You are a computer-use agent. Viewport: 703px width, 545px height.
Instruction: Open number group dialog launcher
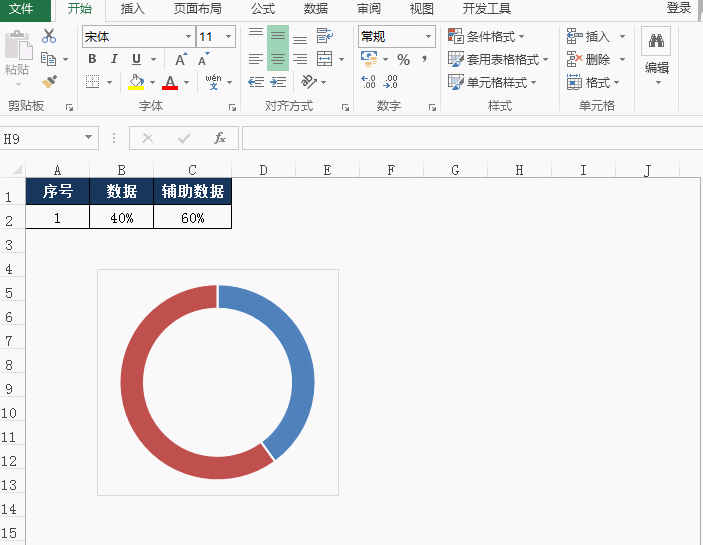[x=432, y=107]
